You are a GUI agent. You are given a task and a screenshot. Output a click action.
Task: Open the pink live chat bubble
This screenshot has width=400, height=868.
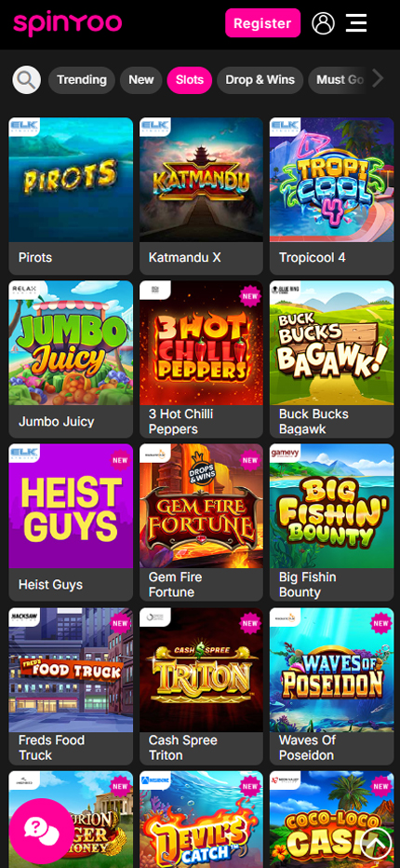click(42, 829)
